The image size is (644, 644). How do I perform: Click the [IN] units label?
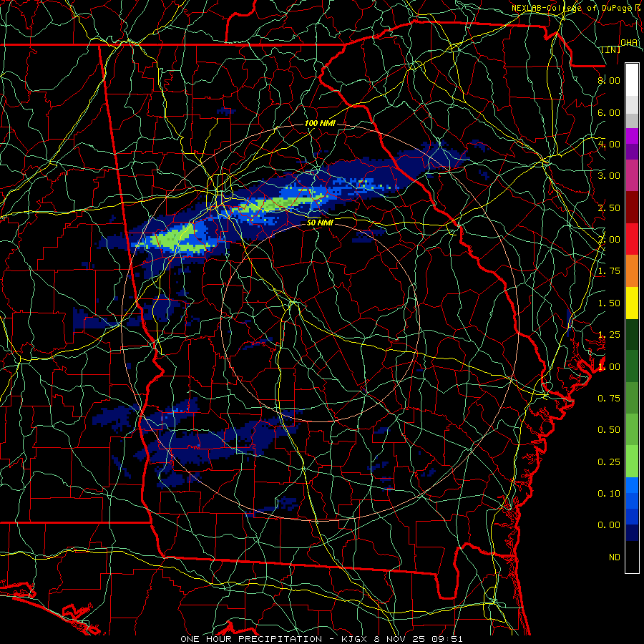(x=611, y=50)
